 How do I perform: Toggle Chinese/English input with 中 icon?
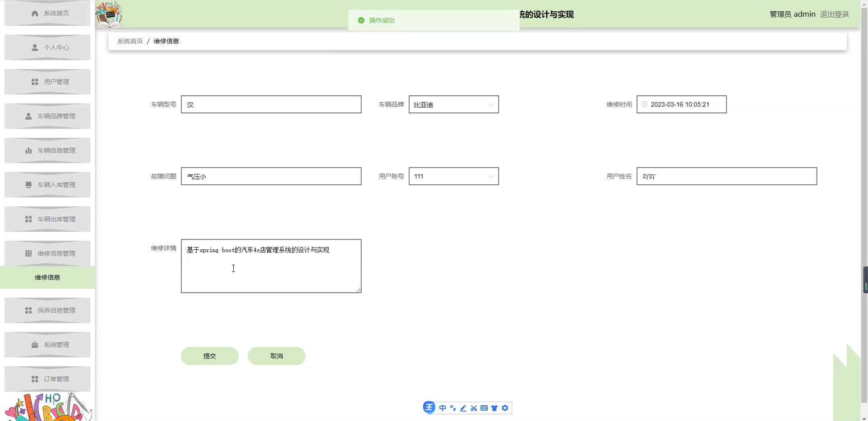point(443,408)
